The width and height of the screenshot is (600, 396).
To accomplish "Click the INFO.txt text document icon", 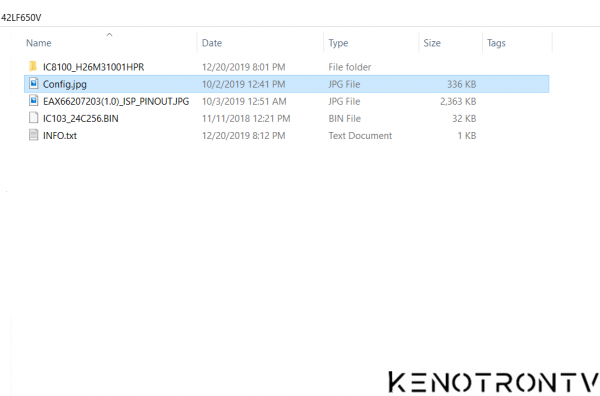I will [x=33, y=135].
